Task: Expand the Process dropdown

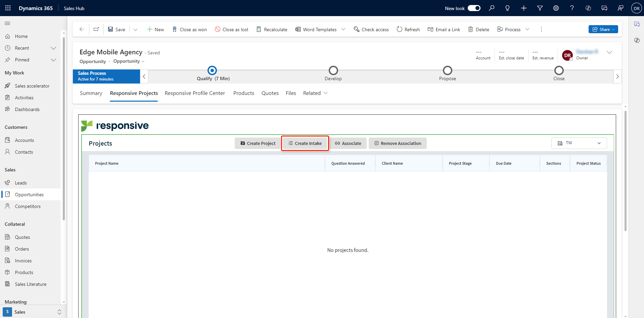Action: (527, 29)
